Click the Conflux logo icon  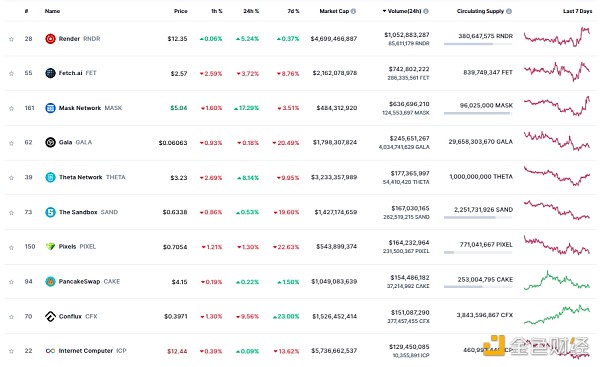click(x=50, y=316)
